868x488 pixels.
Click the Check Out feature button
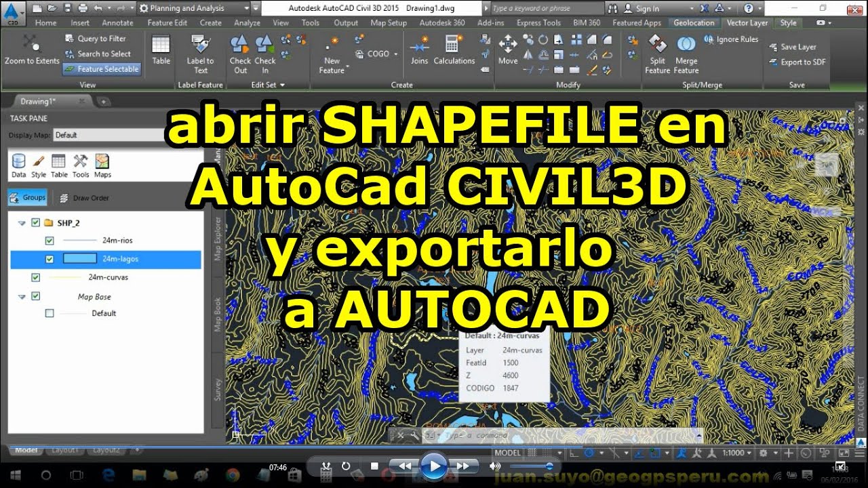[x=240, y=54]
